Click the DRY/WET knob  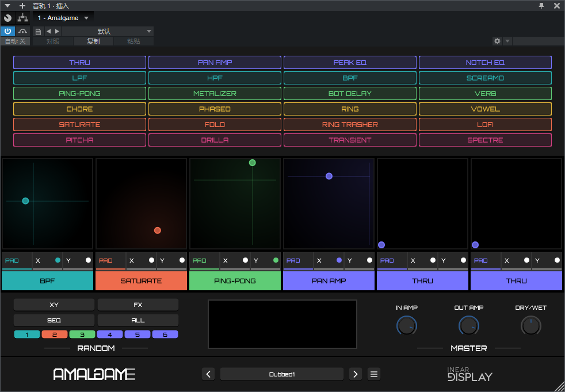pyautogui.click(x=531, y=326)
